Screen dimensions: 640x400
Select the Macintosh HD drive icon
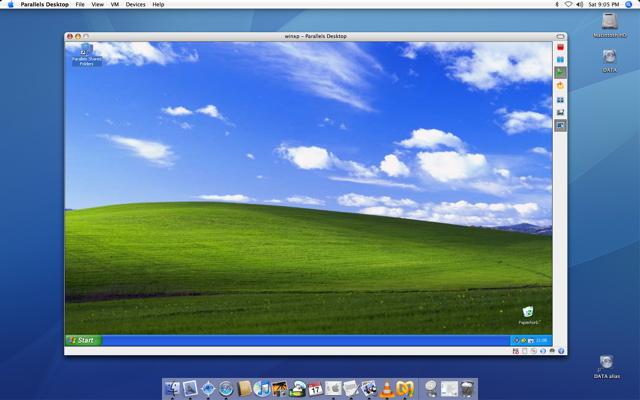[x=609, y=25]
